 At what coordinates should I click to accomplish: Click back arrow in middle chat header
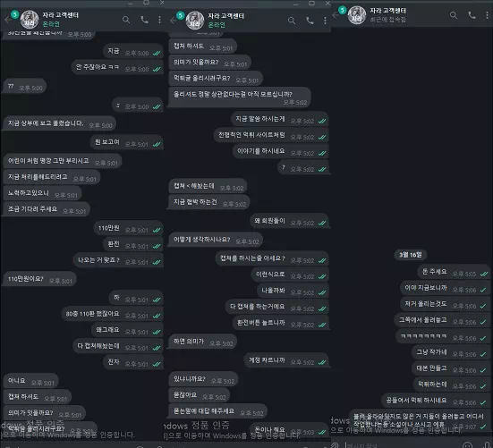[x=173, y=21]
